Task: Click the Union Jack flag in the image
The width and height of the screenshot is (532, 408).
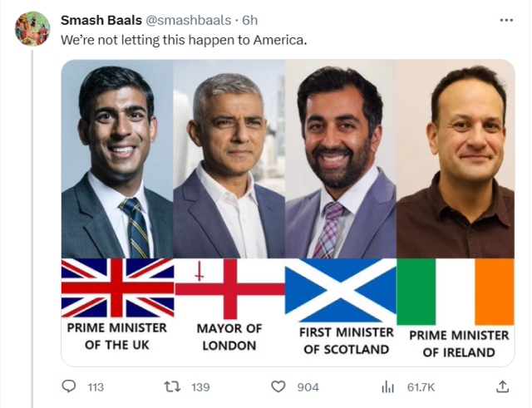Action: tap(117, 288)
